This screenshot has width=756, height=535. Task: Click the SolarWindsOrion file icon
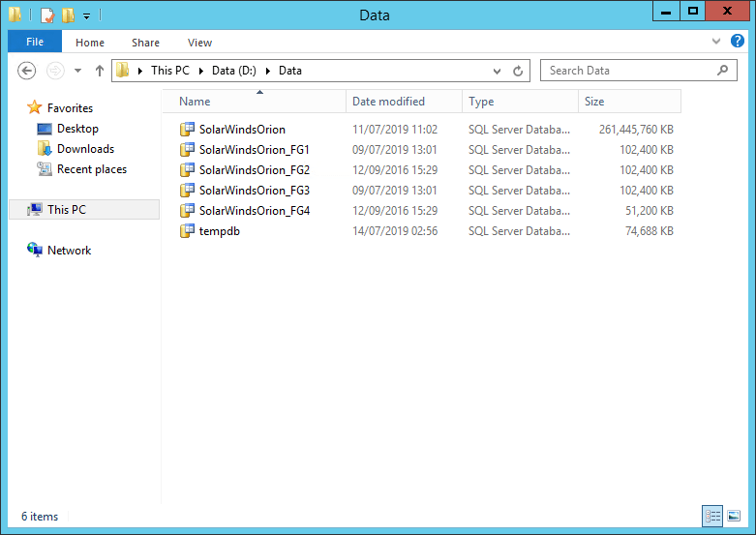tap(187, 130)
